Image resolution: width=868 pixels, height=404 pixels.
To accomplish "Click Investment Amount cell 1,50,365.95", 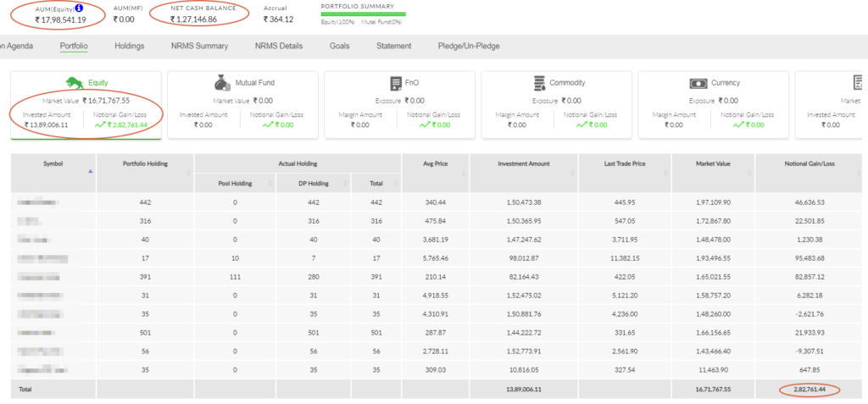I will [x=524, y=221].
